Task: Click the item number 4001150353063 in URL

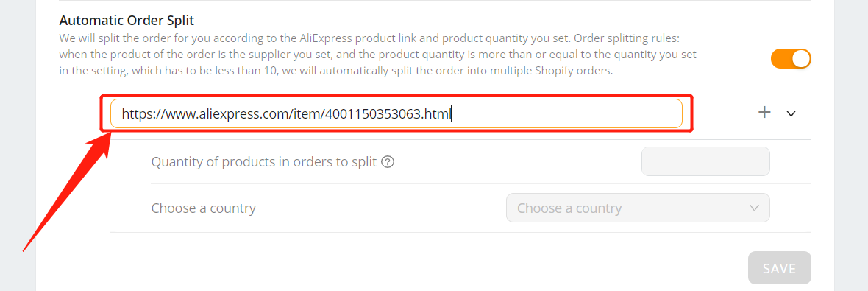Action: [373, 114]
